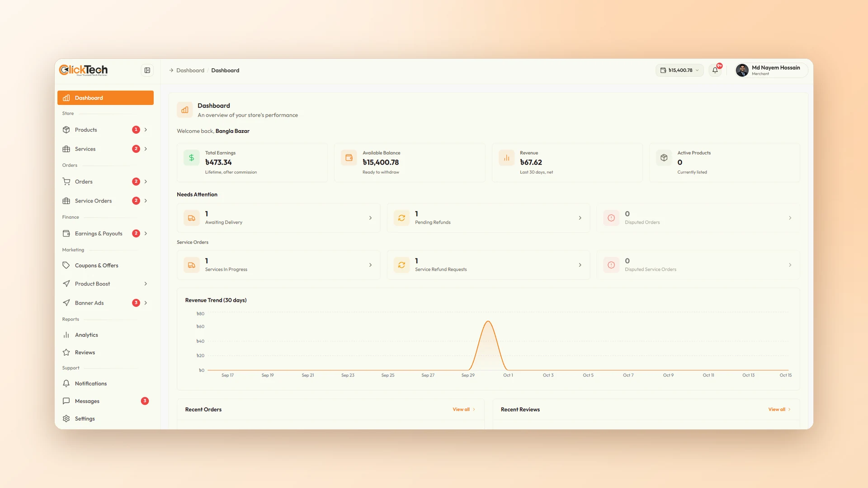Image resolution: width=868 pixels, height=488 pixels.
Task: Expand the Earnings & Payouts chevron
Action: coord(146,234)
